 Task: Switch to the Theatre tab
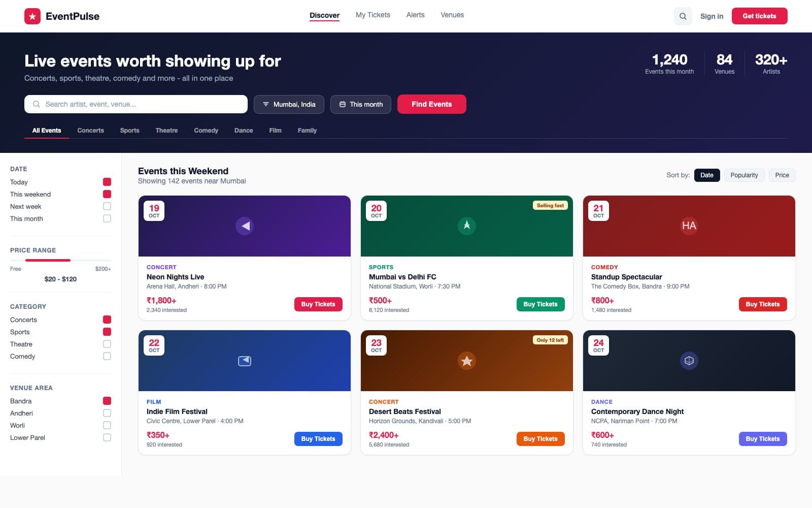pyautogui.click(x=166, y=131)
